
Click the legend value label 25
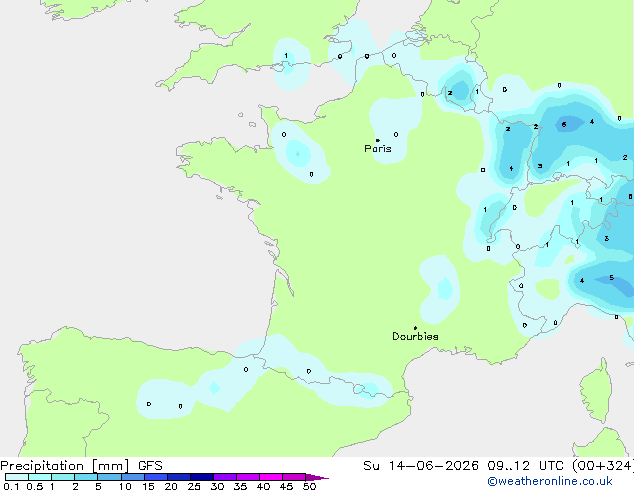pos(194,486)
